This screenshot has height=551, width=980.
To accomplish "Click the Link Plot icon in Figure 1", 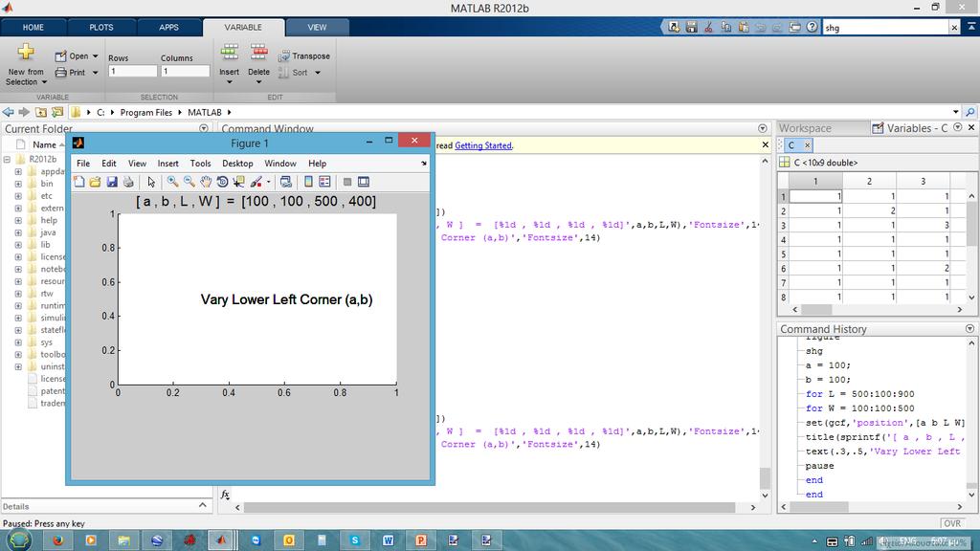I will 285,182.
